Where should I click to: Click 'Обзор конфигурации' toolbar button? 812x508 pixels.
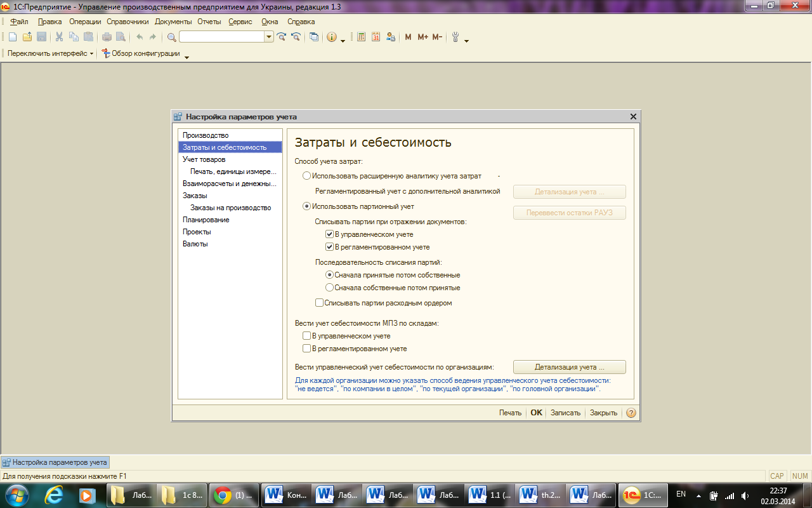point(141,53)
